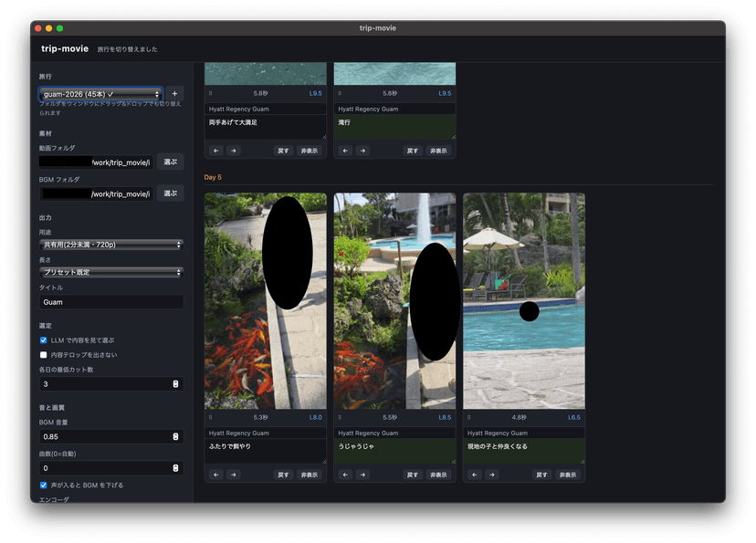Click the drag handle on the 両手あげて大満足 card
Viewport: 756px width, 543px height.
[211, 93]
